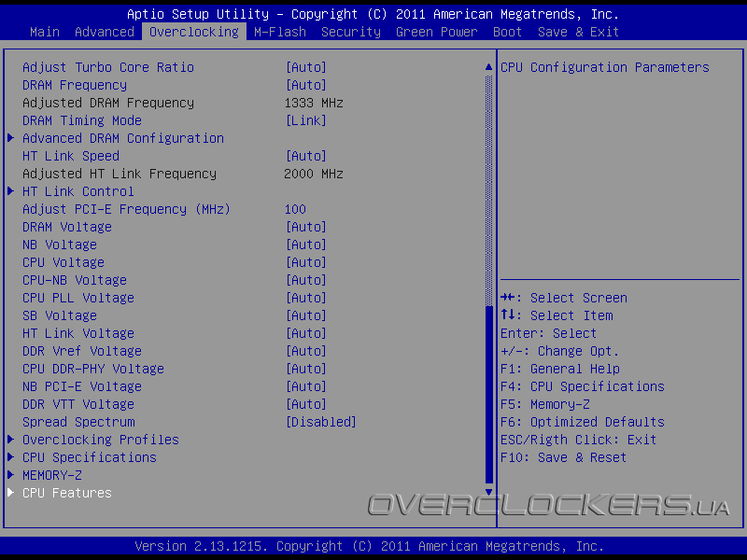Viewport: 747px width, 560px height.
Task: Toggle Spread Spectrum [Disabled] setting
Action: 320,422
